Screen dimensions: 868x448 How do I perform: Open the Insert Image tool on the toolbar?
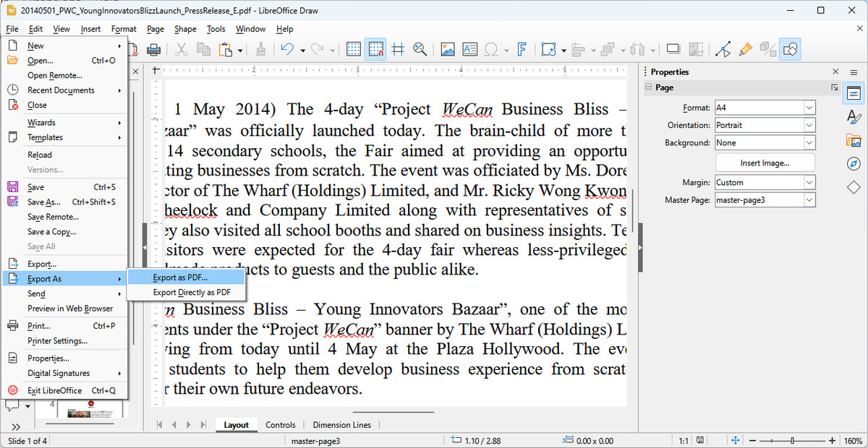pyautogui.click(x=449, y=48)
